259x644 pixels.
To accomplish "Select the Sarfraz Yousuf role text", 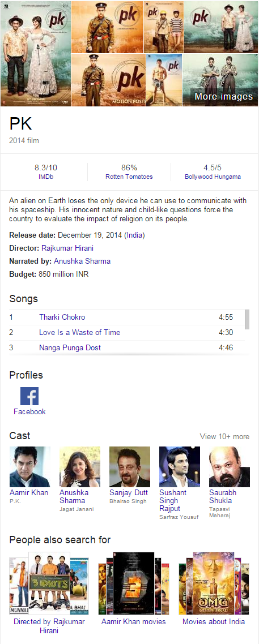I will (x=179, y=517).
